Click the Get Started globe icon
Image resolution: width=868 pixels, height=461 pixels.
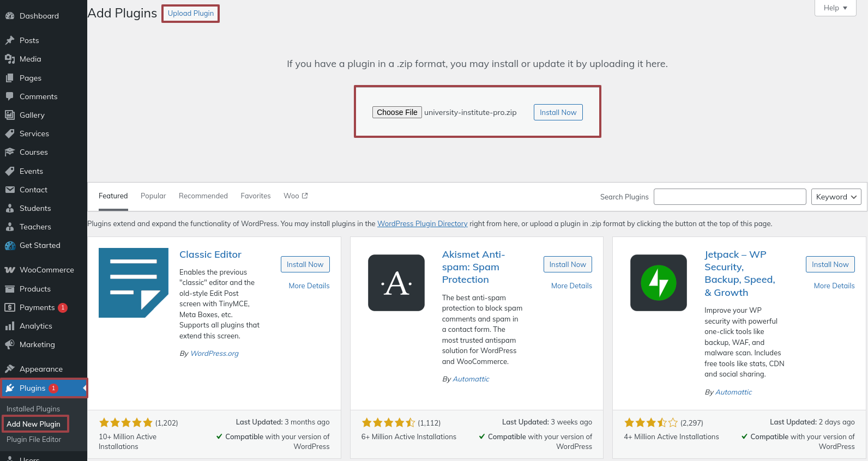[x=10, y=245]
